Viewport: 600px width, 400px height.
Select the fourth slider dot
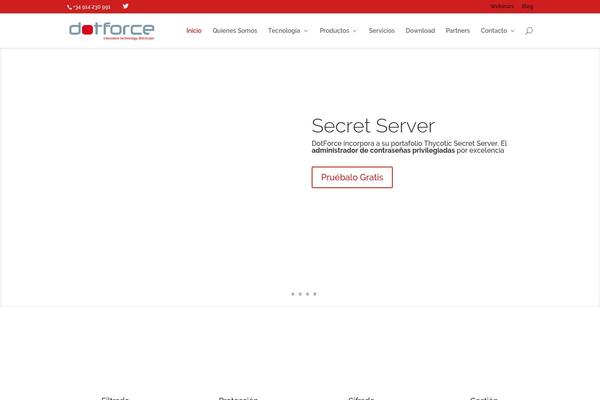coord(315,294)
